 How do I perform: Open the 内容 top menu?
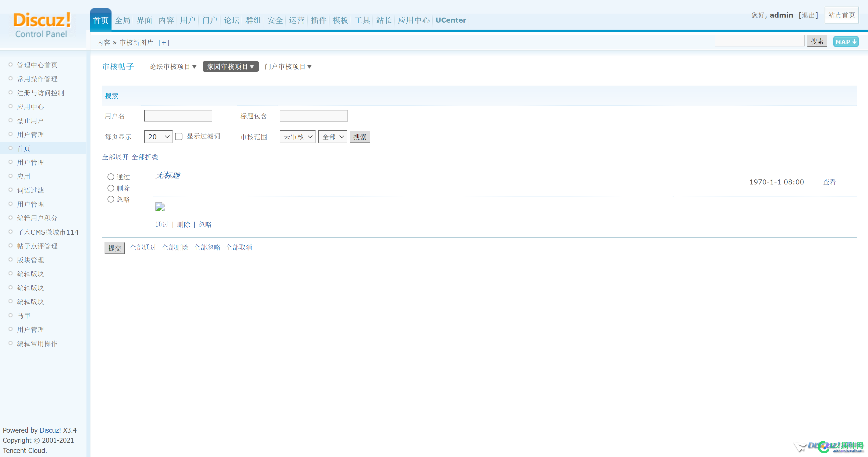click(x=167, y=20)
